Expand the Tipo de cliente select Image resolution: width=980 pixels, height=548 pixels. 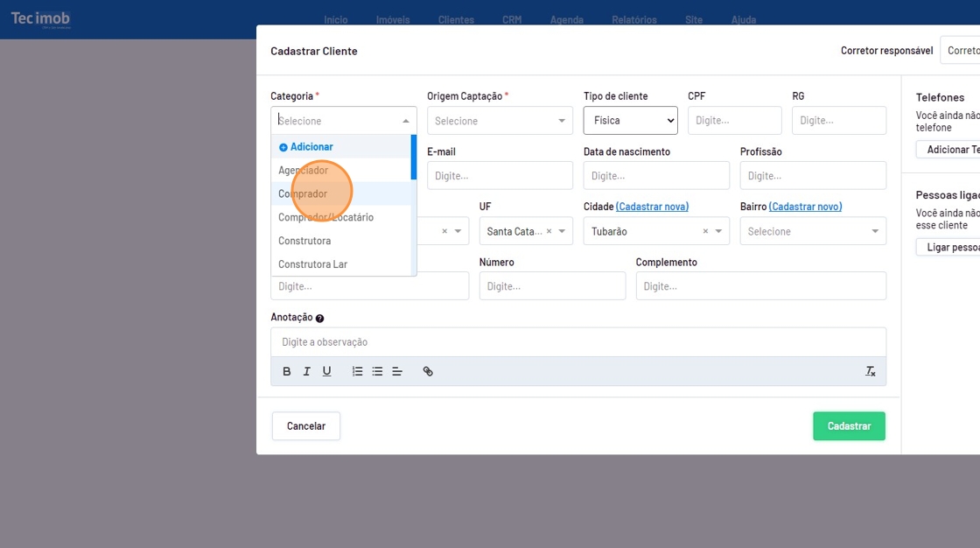click(630, 121)
